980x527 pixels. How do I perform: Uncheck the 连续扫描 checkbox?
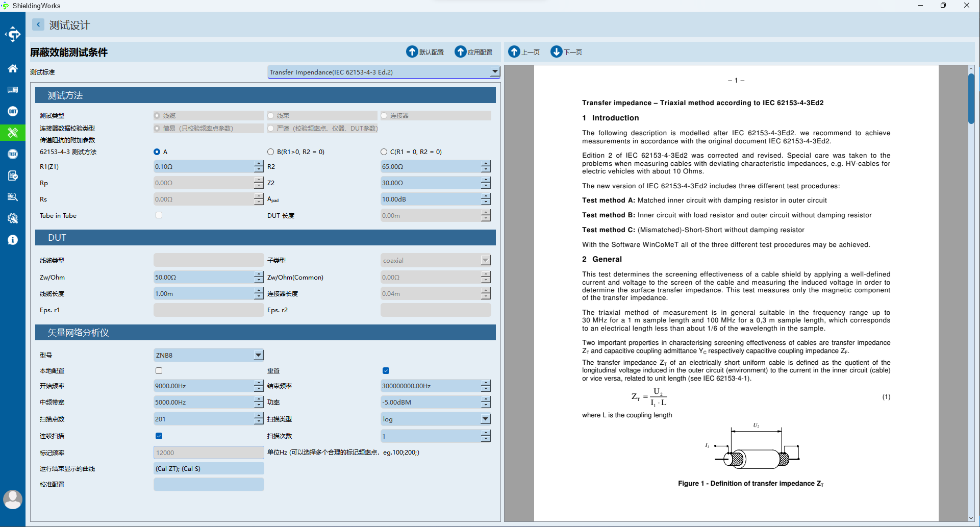click(159, 436)
